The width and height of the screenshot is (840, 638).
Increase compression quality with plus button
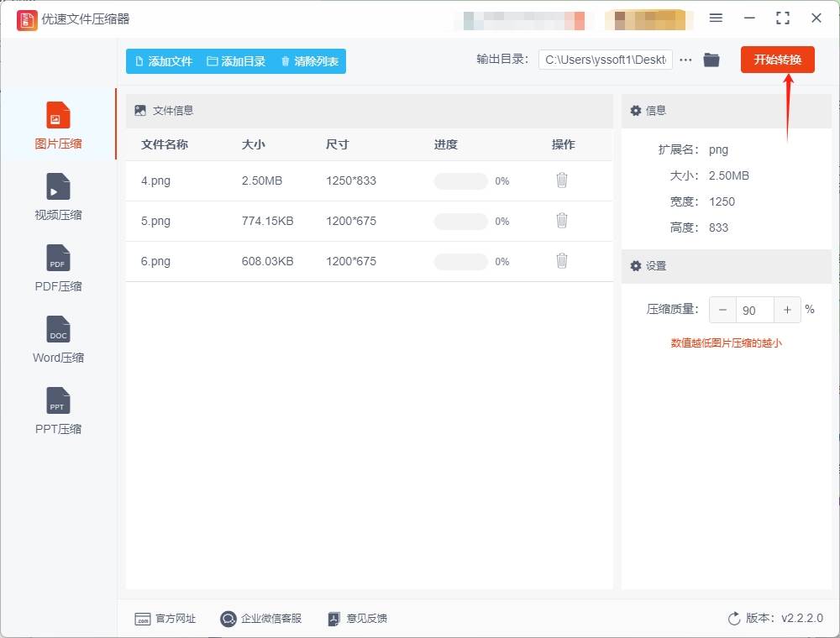pos(787,310)
